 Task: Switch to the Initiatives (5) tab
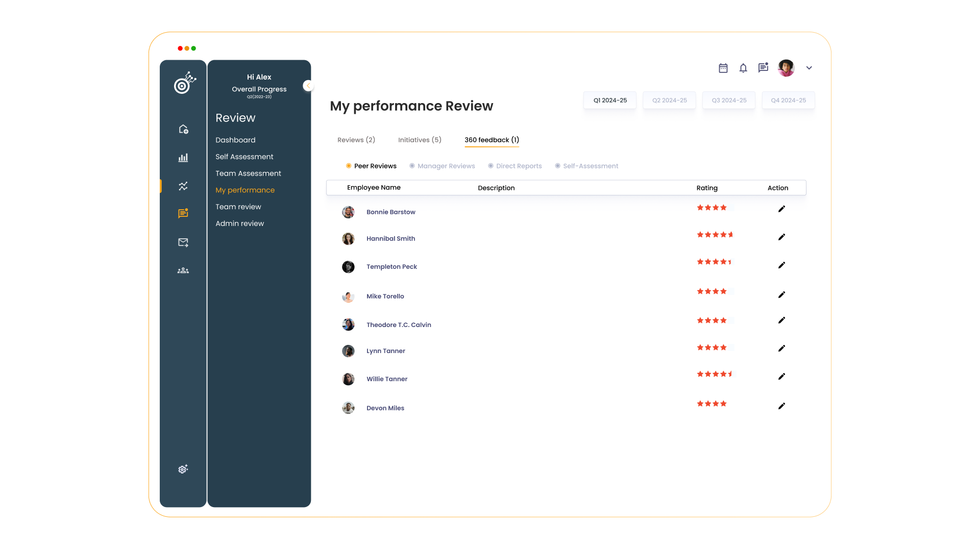[x=420, y=140]
